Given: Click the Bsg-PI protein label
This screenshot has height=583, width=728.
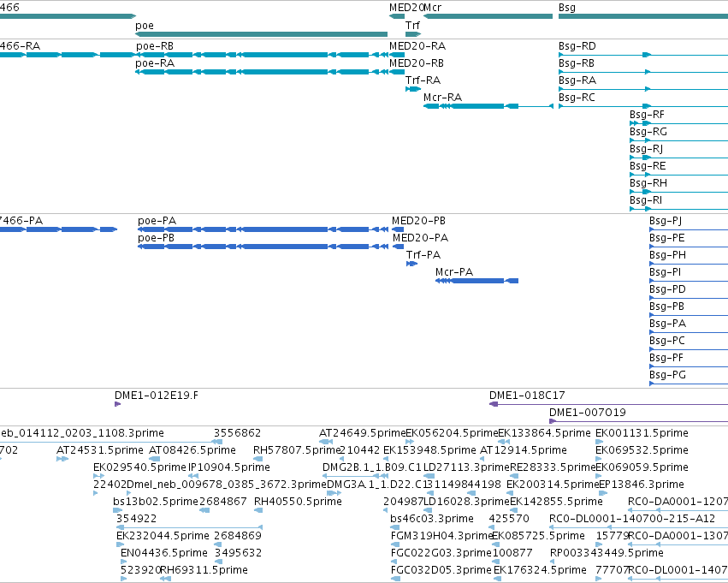Looking at the screenshot, I should click(x=665, y=272).
